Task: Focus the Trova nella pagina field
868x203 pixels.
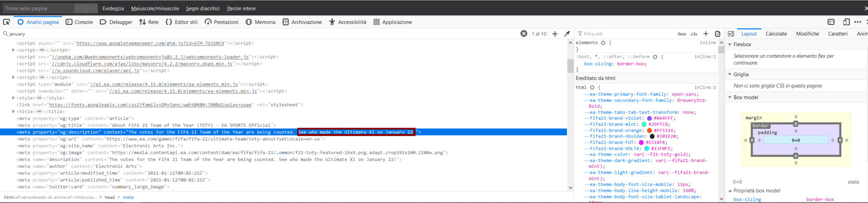Action: 38,8
